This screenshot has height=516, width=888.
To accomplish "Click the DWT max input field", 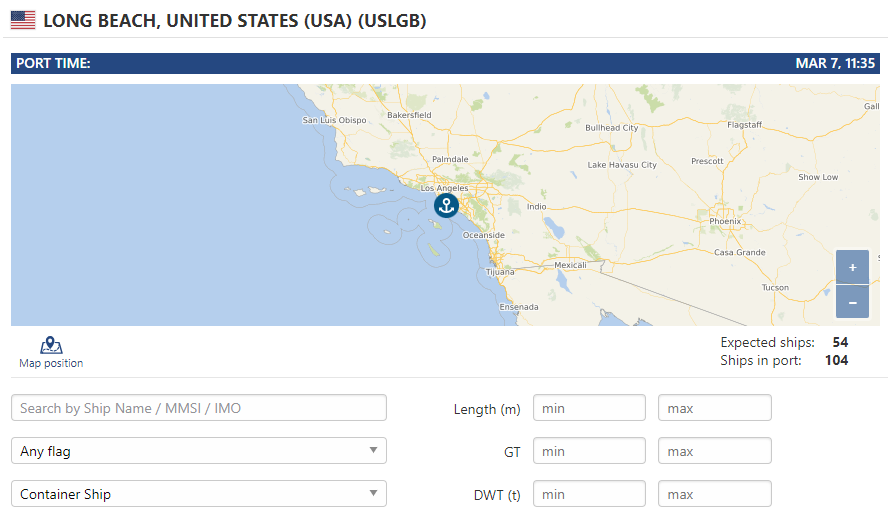I will point(715,494).
